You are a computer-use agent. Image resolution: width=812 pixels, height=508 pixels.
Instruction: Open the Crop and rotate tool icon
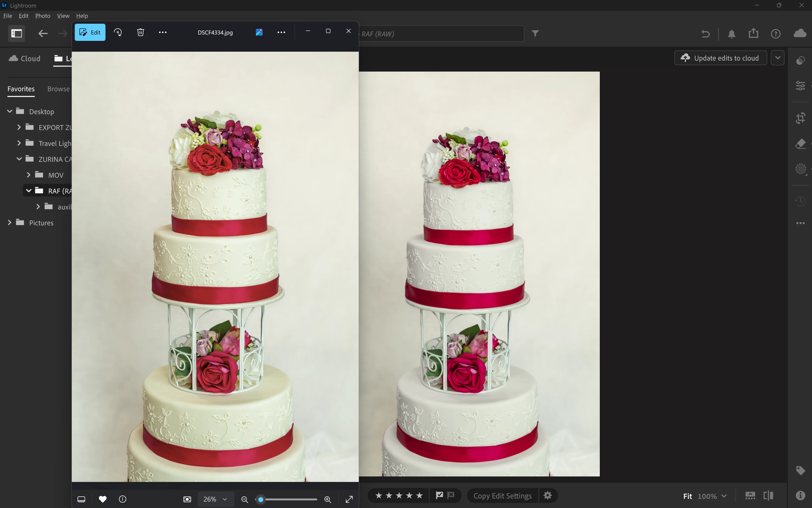tap(800, 118)
